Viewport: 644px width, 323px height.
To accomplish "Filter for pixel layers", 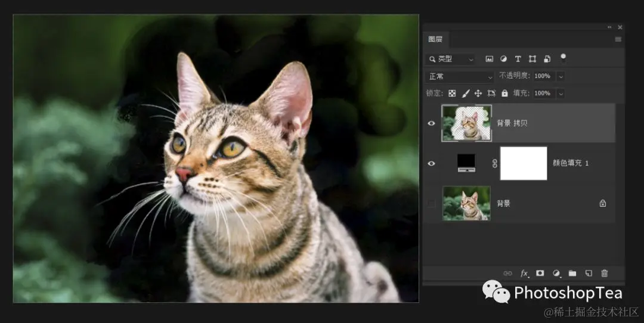I will (x=489, y=59).
